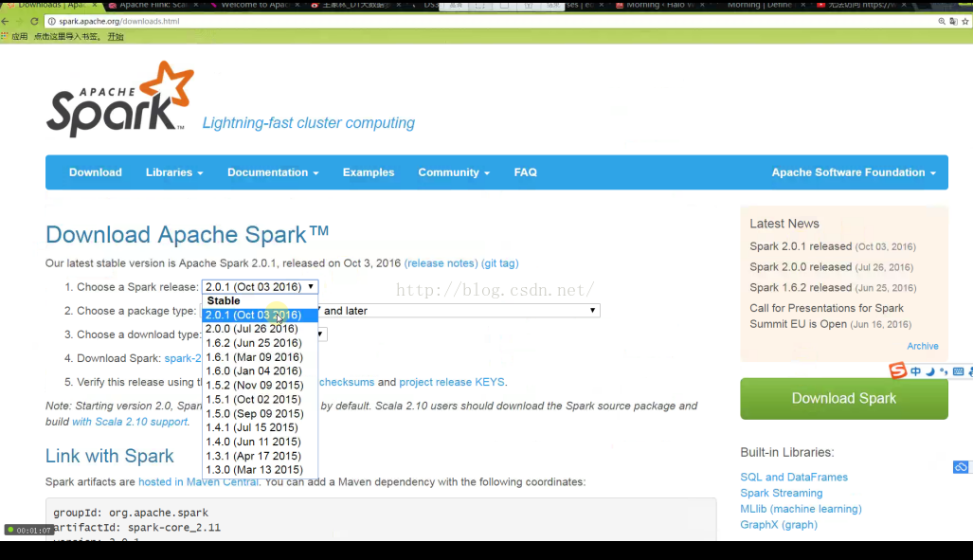Select release 1.6.1 (Mar 09 2016)
Viewport: 973px width, 560px height.
point(260,357)
